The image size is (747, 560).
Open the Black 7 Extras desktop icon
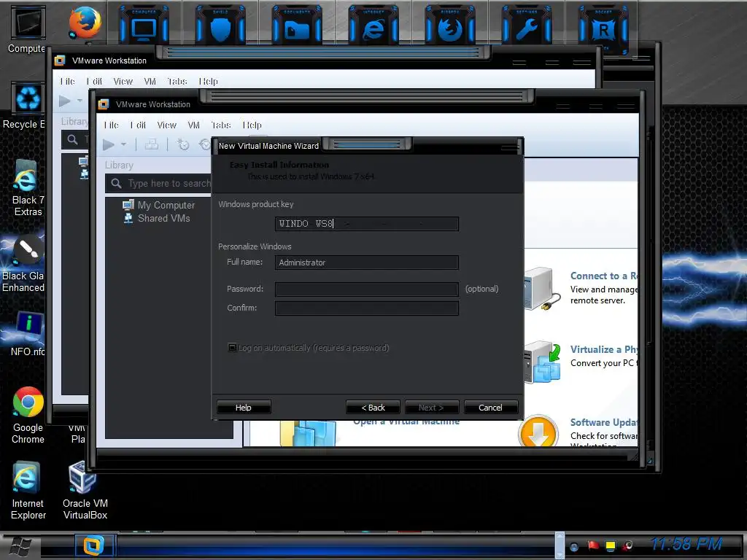(27, 187)
